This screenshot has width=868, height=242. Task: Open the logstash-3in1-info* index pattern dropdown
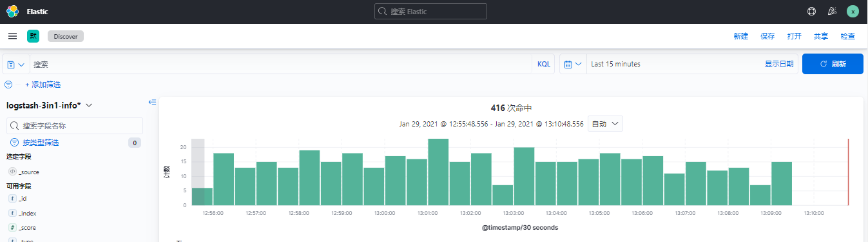point(50,105)
